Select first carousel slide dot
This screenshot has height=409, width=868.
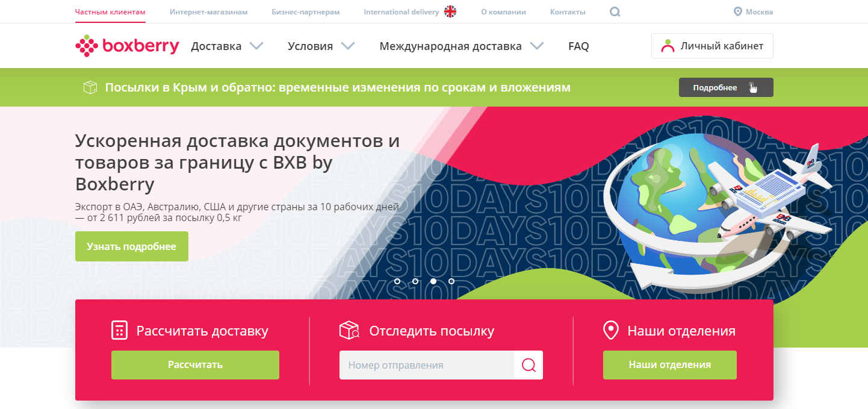(397, 281)
